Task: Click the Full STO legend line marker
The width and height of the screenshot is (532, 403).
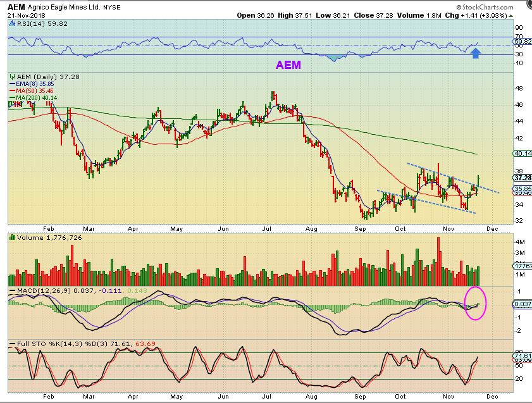Action: (13, 344)
